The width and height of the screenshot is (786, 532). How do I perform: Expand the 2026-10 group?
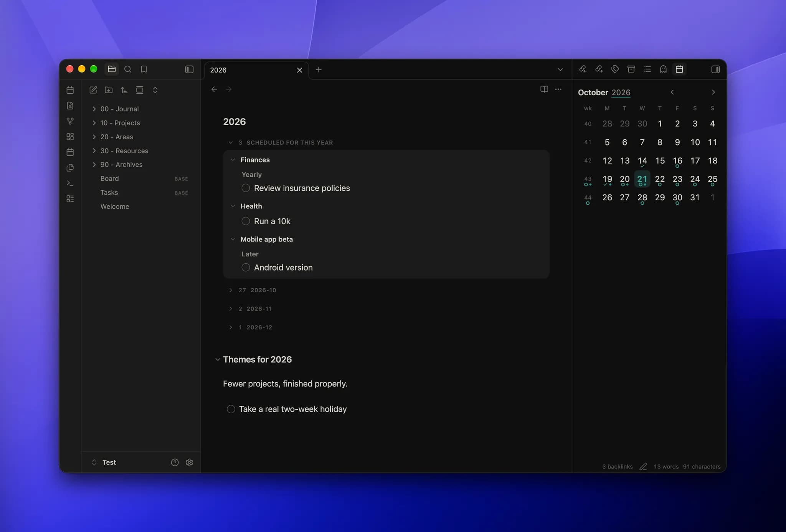pyautogui.click(x=231, y=290)
